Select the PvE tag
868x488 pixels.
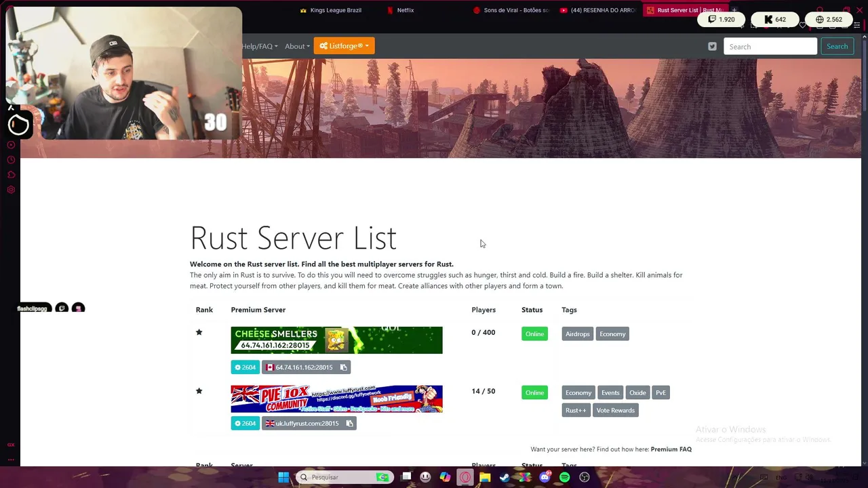pyautogui.click(x=660, y=393)
